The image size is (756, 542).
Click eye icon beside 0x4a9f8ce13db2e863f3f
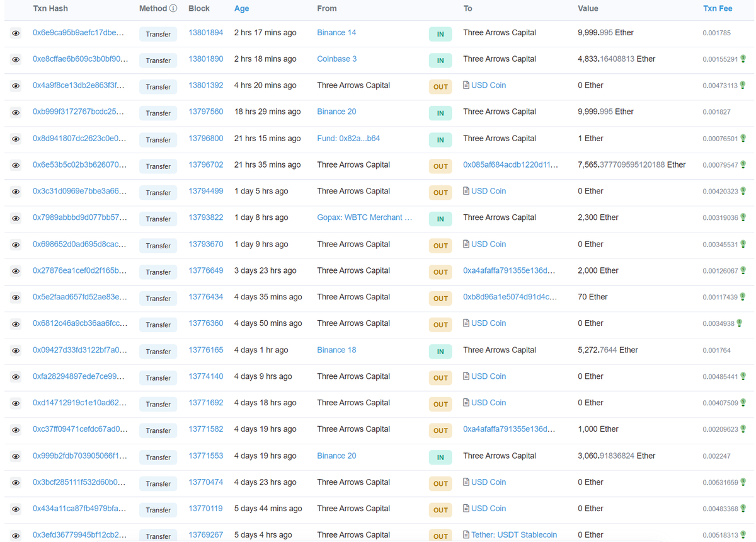pos(16,86)
